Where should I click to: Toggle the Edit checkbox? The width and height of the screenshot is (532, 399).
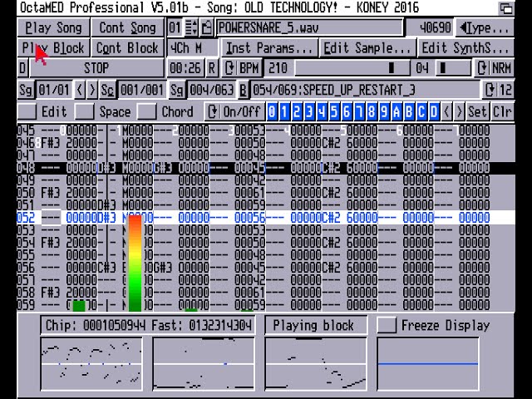tap(27, 111)
